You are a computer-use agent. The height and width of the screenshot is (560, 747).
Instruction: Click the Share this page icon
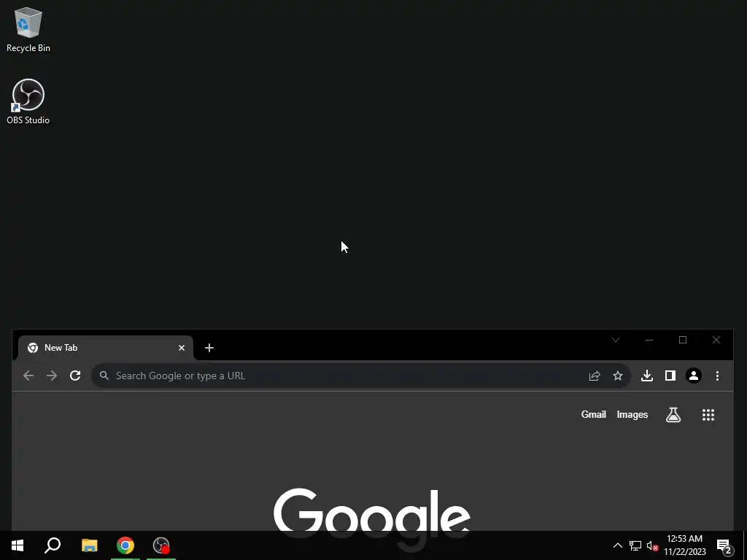coord(595,376)
